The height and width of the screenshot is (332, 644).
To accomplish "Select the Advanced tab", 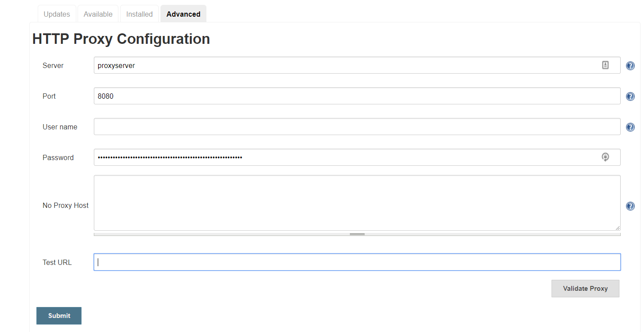I will 183,14.
